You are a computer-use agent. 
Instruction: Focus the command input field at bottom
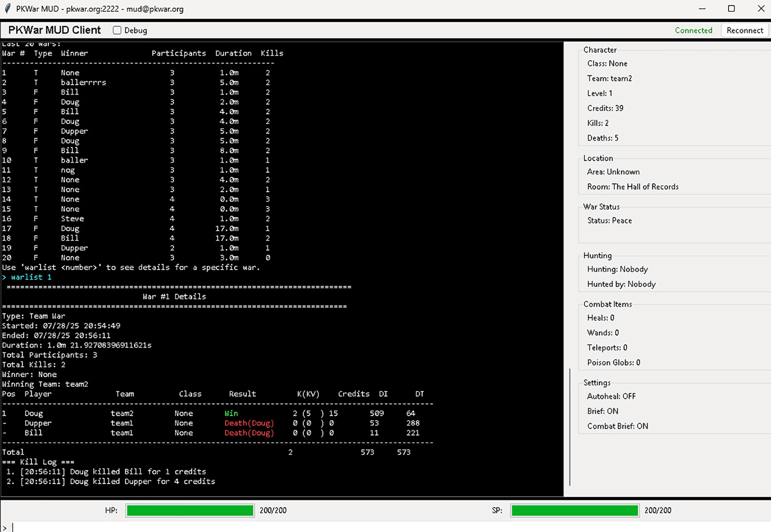[x=384, y=527]
